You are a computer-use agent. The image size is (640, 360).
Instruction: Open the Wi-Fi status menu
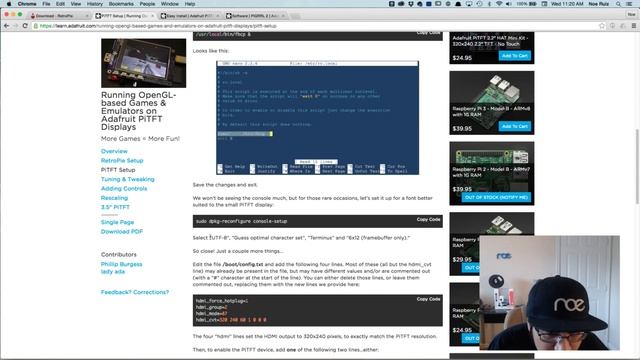pos(499,4)
